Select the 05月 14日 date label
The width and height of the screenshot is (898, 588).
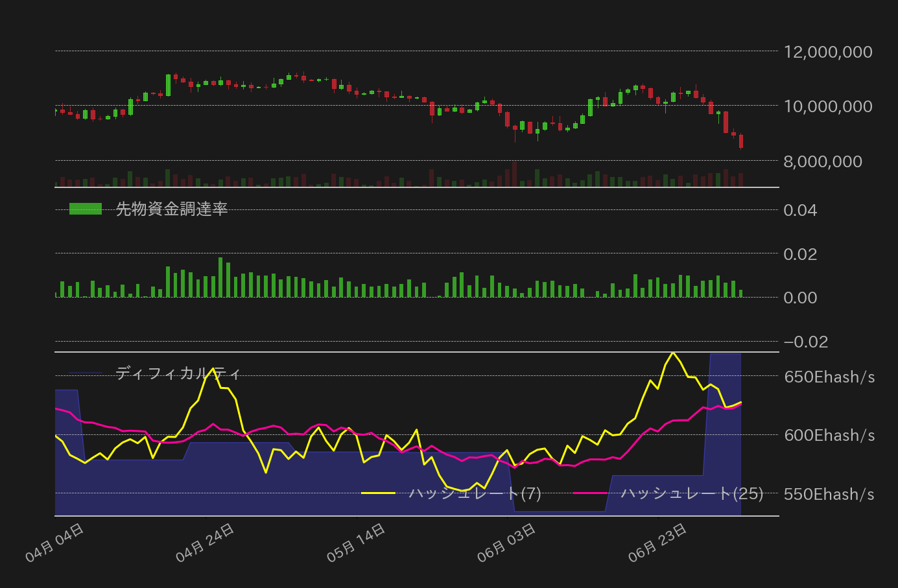(356, 543)
